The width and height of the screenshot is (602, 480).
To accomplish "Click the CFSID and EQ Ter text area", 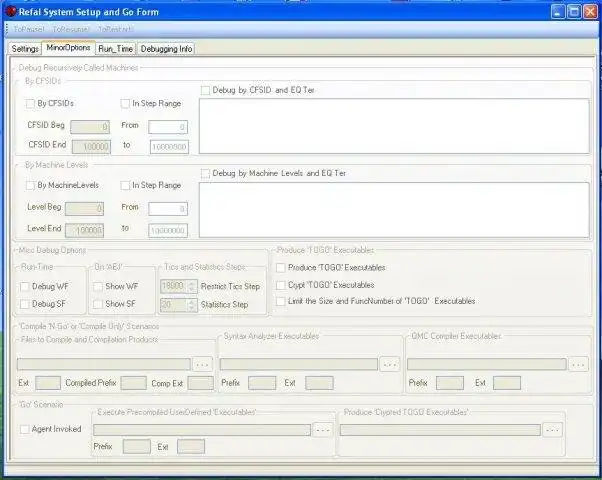I will [394, 126].
